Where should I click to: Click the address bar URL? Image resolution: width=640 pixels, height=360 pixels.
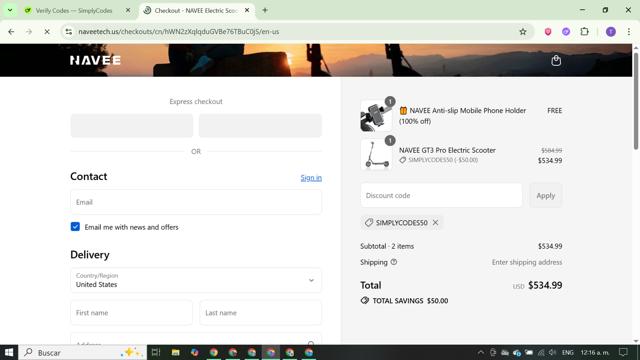179,31
